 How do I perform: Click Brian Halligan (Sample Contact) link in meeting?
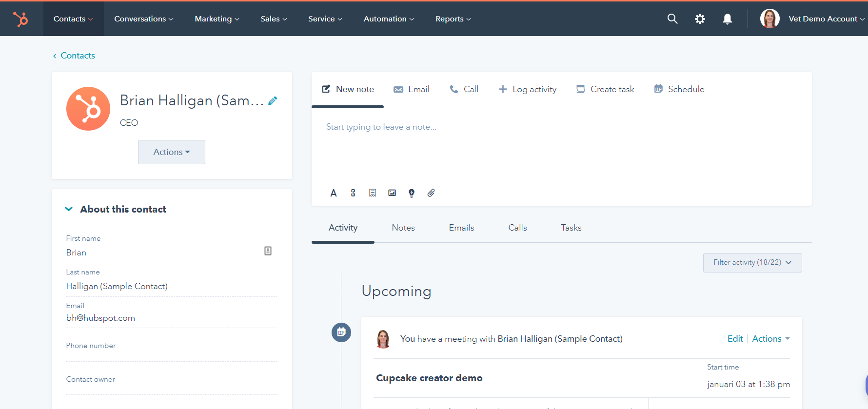[x=560, y=339]
